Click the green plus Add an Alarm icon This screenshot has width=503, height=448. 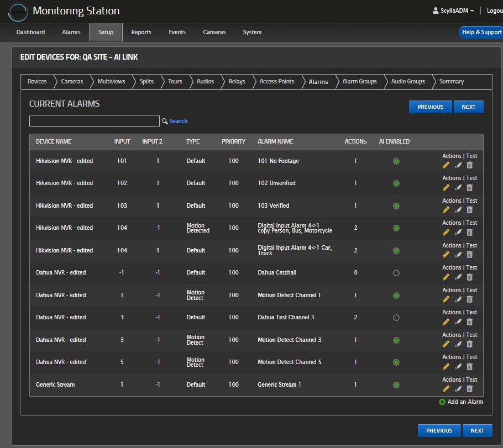click(x=442, y=402)
